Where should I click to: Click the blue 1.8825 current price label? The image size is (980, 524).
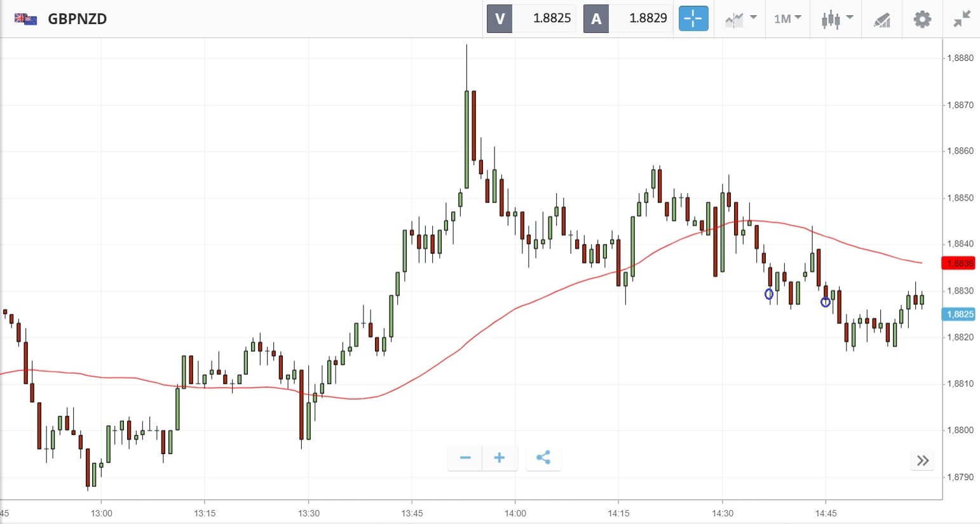959,314
